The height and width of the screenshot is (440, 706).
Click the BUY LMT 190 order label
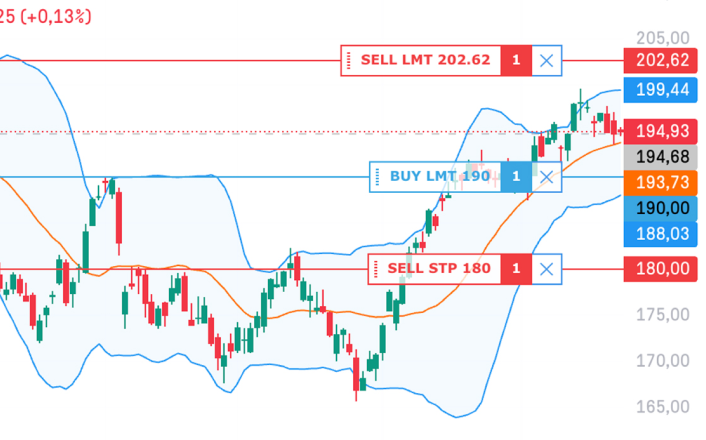(x=440, y=176)
